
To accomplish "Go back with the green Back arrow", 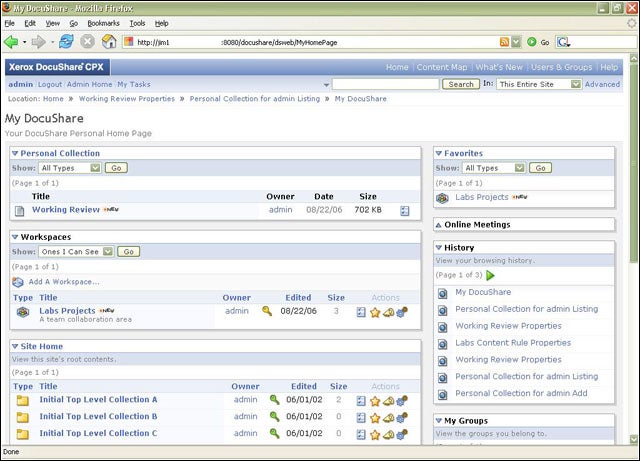I will (11, 42).
